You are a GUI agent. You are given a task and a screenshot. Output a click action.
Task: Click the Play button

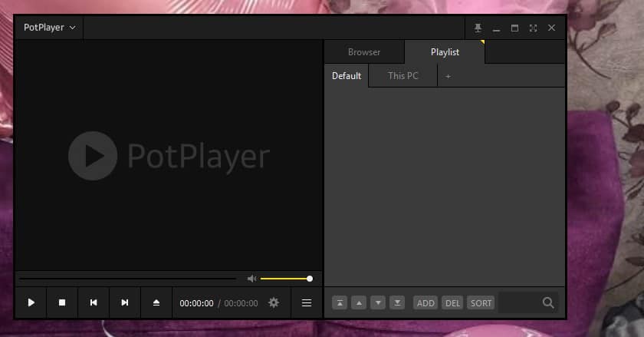coord(31,303)
